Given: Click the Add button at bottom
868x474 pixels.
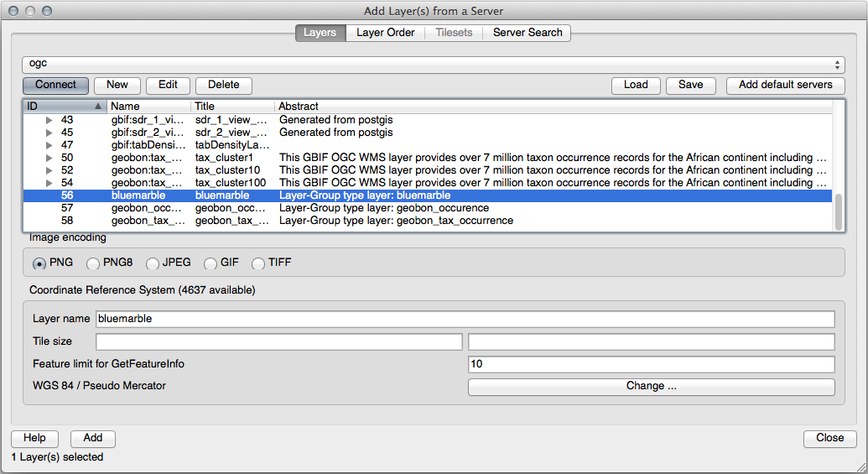Looking at the screenshot, I should click(93, 438).
